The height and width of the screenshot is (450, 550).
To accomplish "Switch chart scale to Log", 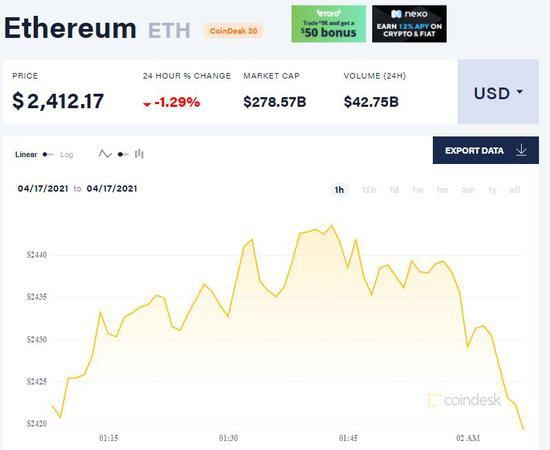I will [67, 155].
